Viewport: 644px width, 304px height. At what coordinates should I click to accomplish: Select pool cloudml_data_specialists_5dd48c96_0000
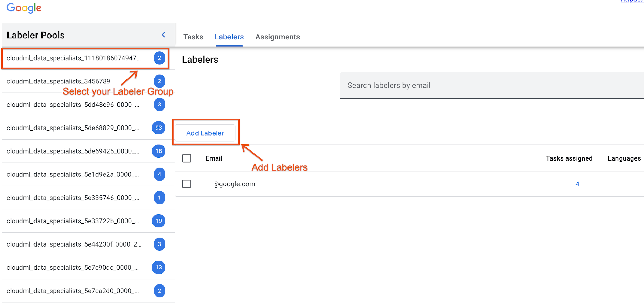tap(73, 105)
